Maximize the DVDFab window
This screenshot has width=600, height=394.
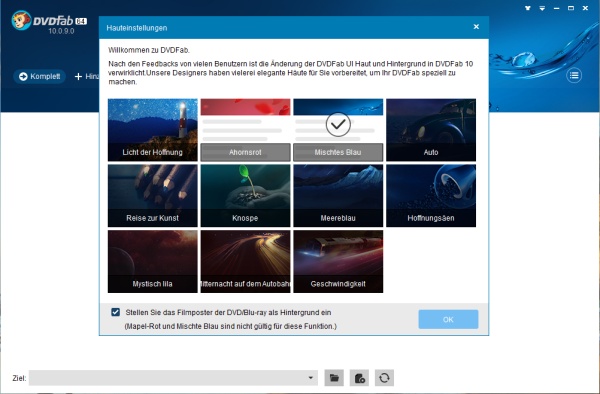click(x=571, y=8)
